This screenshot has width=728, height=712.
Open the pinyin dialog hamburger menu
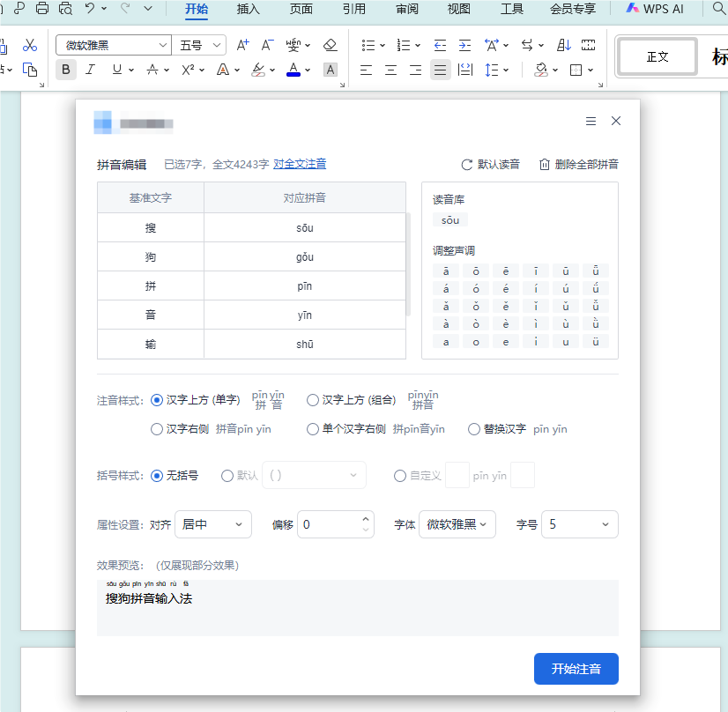pos(591,121)
